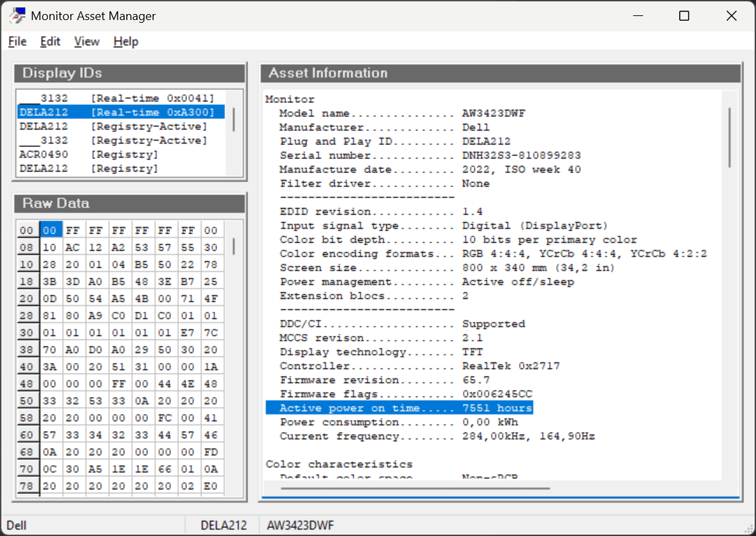Screen dimensions: 756x536
Task: Click the Firmware revision 65.7 line
Action: pos(384,380)
